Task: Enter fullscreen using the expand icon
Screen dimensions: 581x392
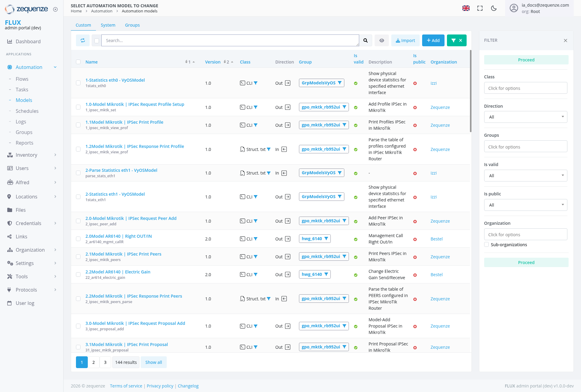Action: [x=480, y=8]
